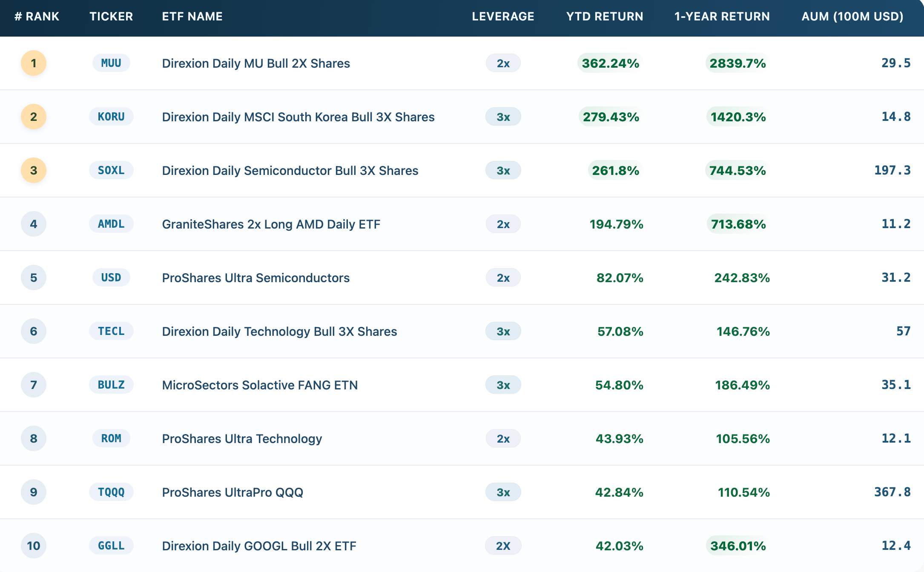Click the 3x leverage pill for SOXL

(x=503, y=171)
